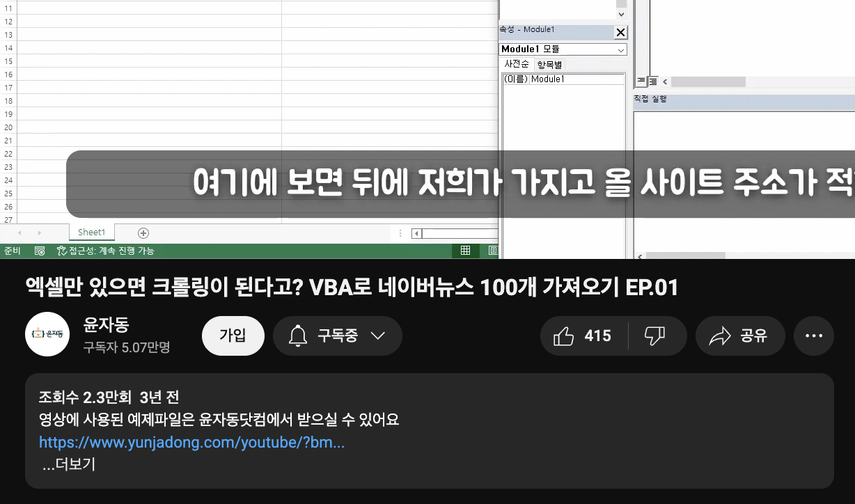
Task: Click row header 11 in Excel
Action: (8, 8)
